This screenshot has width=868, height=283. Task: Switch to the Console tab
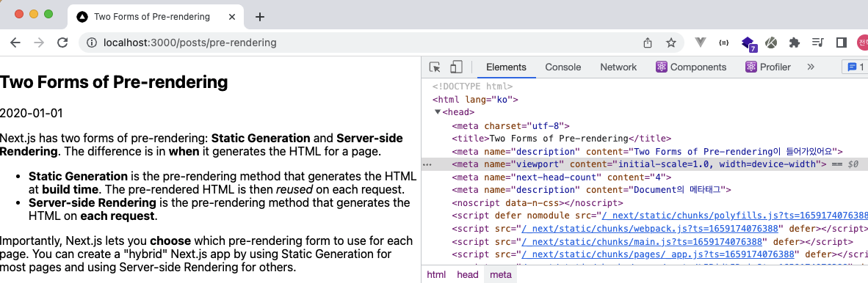pyautogui.click(x=563, y=67)
